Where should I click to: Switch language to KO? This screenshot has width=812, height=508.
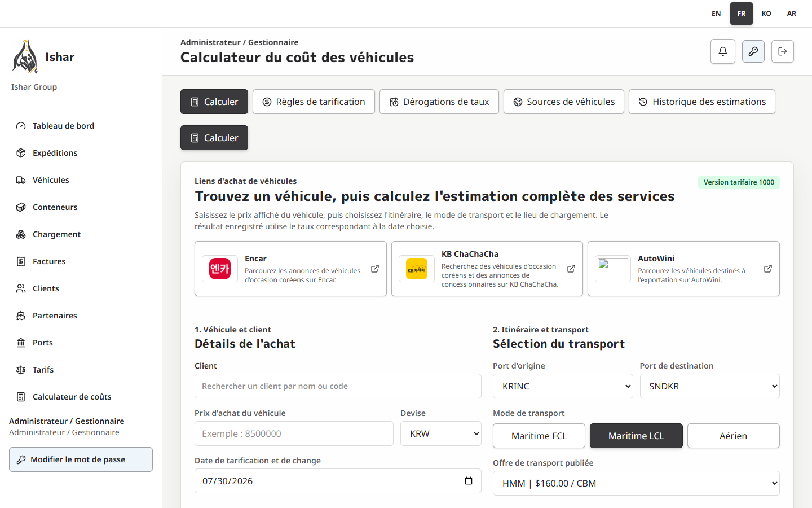766,14
